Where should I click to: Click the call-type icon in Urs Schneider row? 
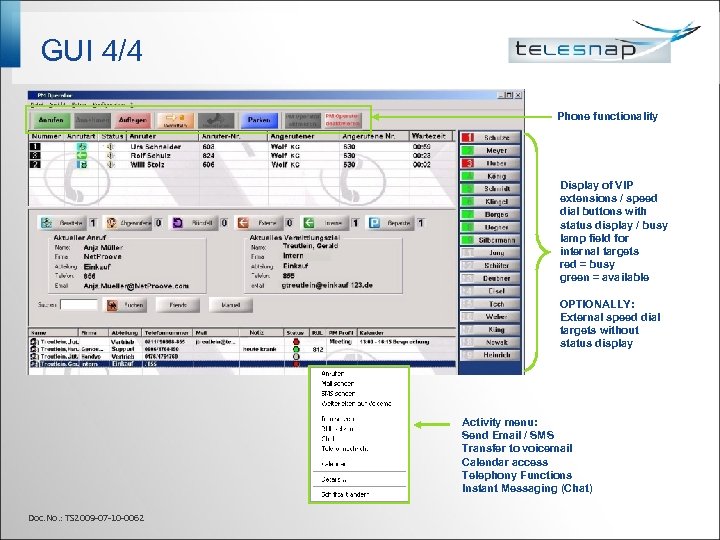coord(82,146)
